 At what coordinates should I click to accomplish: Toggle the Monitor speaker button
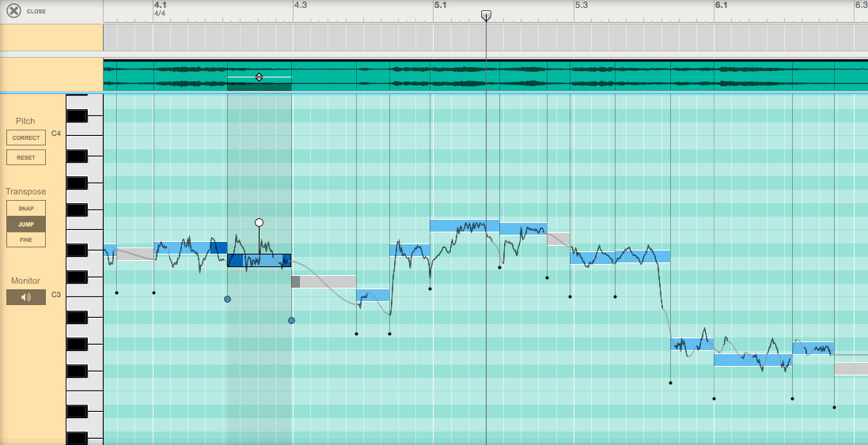tap(25, 297)
